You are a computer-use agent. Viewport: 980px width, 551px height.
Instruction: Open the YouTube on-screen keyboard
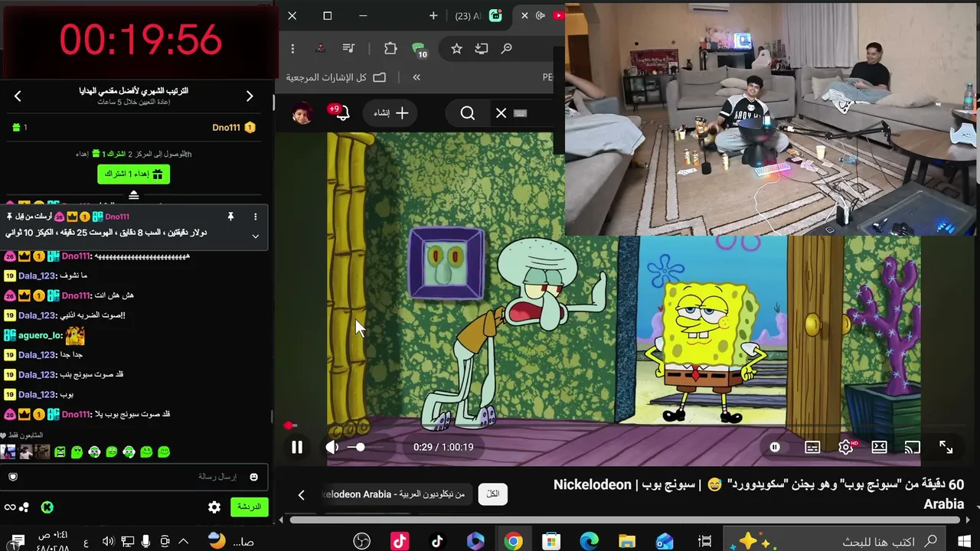click(521, 113)
